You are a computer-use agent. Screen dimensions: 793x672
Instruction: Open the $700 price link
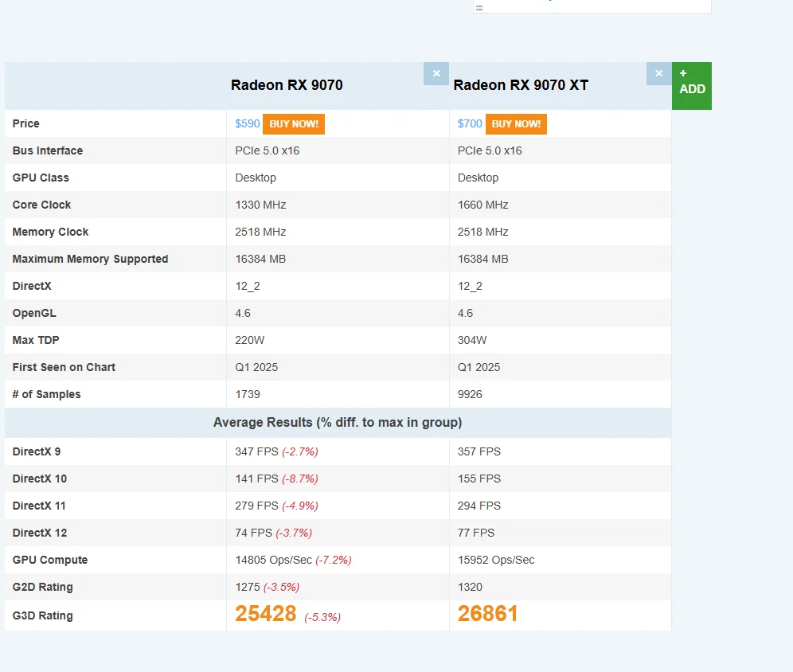pos(470,124)
